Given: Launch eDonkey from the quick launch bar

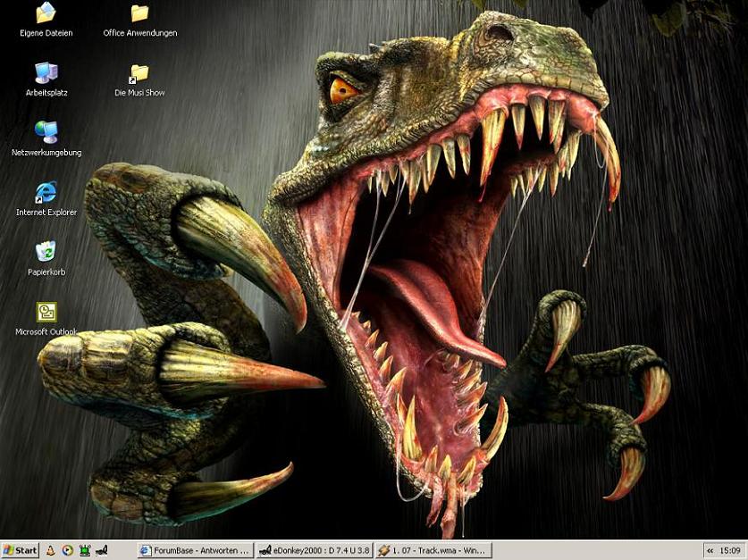Looking at the screenshot, I should tap(102, 550).
